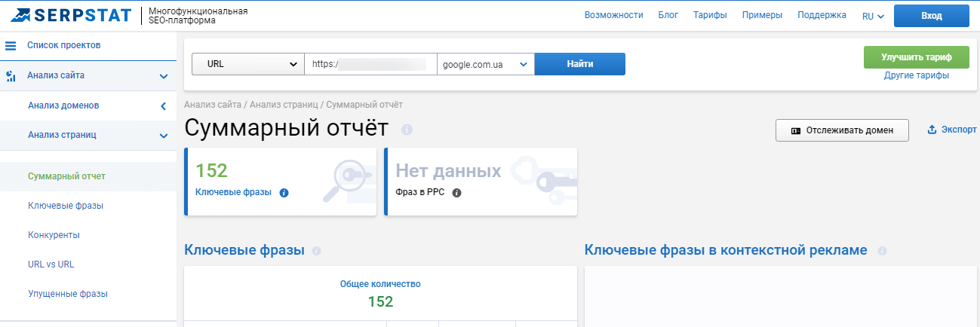
Task: Click the Экспорт upload icon
Action: [932, 130]
